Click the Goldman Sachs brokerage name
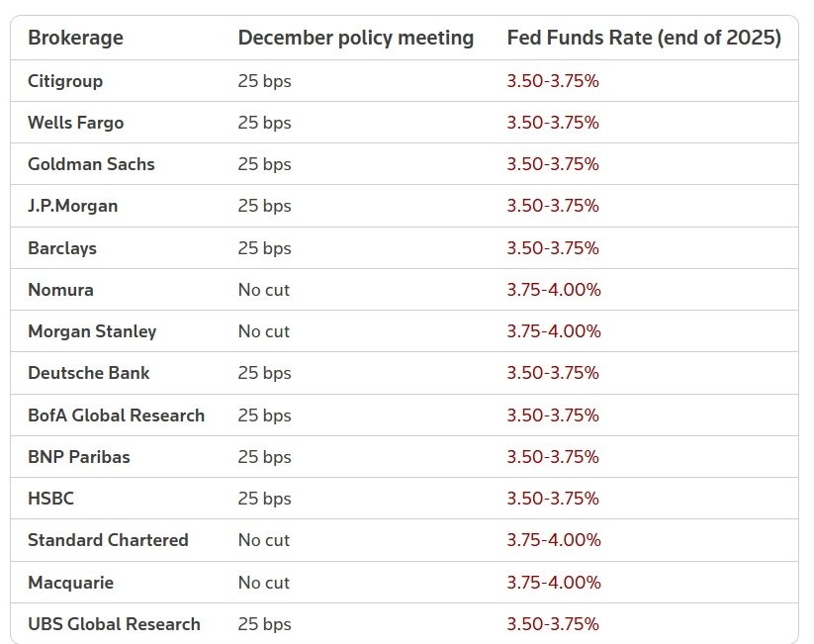The width and height of the screenshot is (814, 644). (x=91, y=164)
